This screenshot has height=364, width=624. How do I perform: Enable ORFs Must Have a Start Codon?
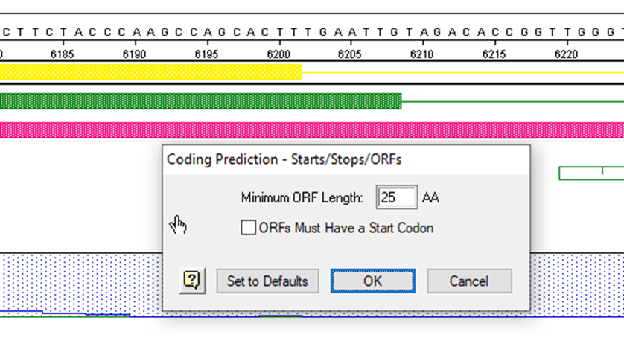[x=249, y=228]
